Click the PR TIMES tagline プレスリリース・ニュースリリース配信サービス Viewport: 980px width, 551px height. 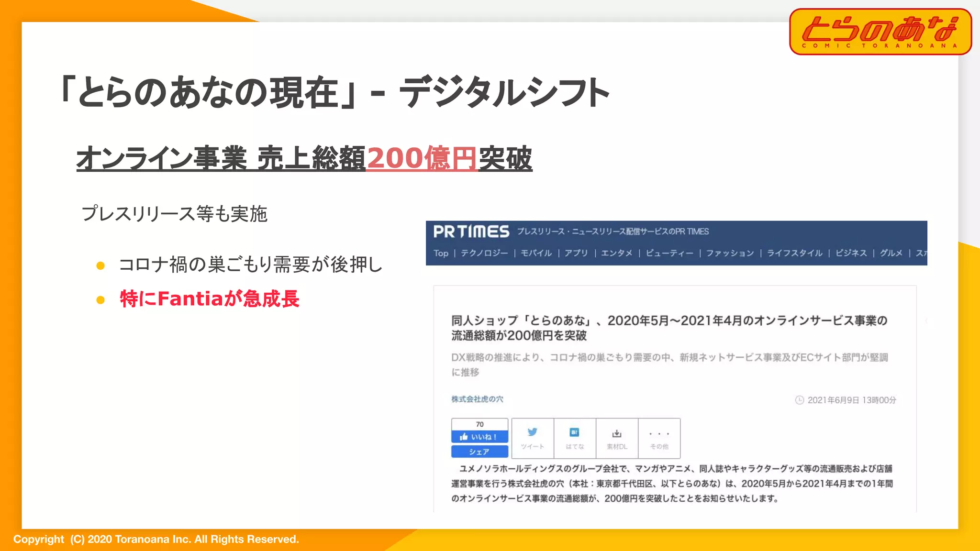click(x=613, y=231)
